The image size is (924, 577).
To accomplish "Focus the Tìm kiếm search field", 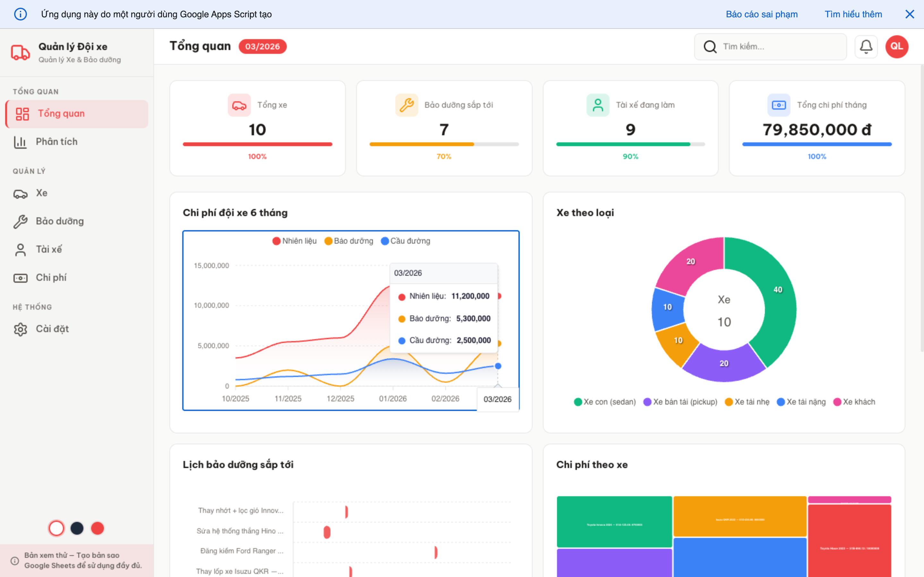I will coord(779,46).
